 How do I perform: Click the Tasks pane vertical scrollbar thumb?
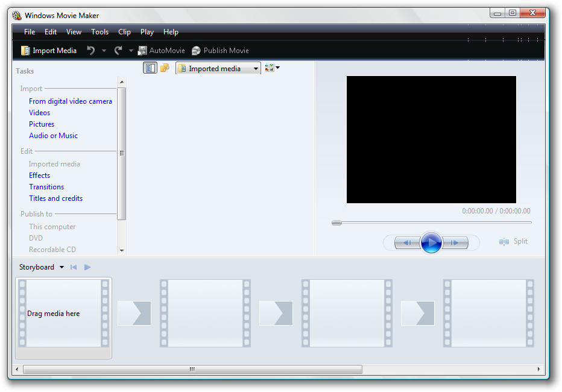(x=122, y=153)
